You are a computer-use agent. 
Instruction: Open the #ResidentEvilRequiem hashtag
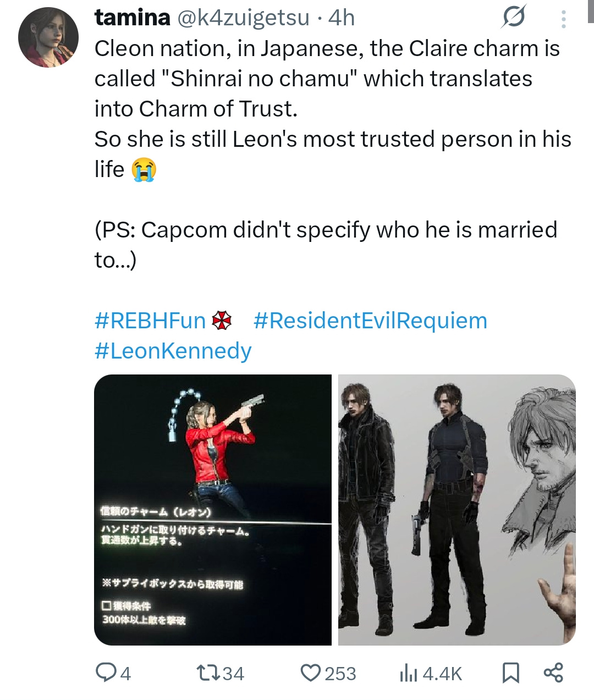point(370,321)
